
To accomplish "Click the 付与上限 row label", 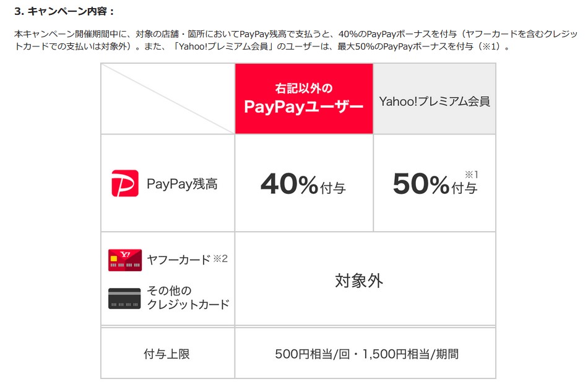I will pyautogui.click(x=166, y=354).
